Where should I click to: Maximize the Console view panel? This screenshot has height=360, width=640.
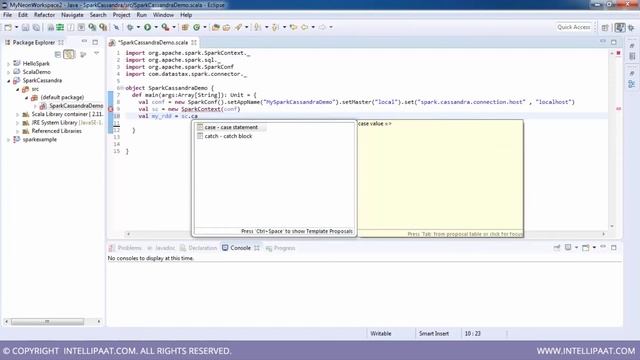click(x=613, y=248)
